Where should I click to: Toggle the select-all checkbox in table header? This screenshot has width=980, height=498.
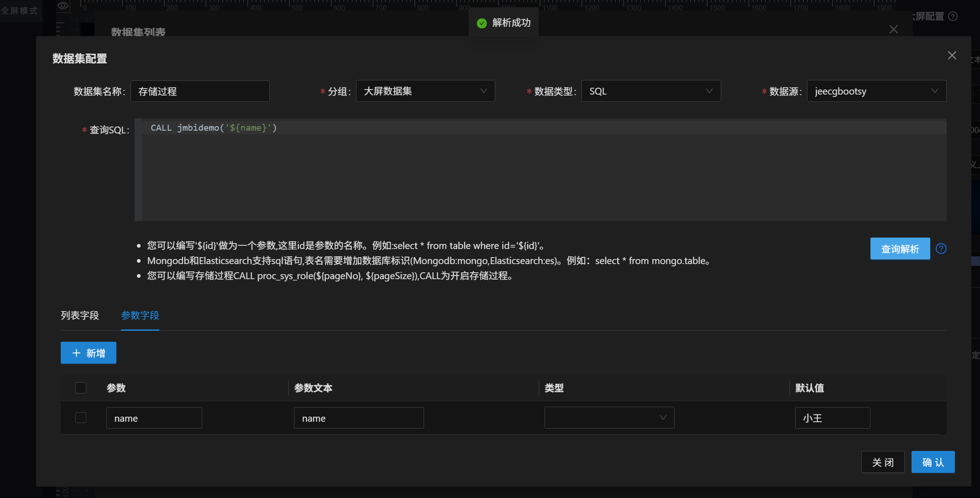point(81,388)
